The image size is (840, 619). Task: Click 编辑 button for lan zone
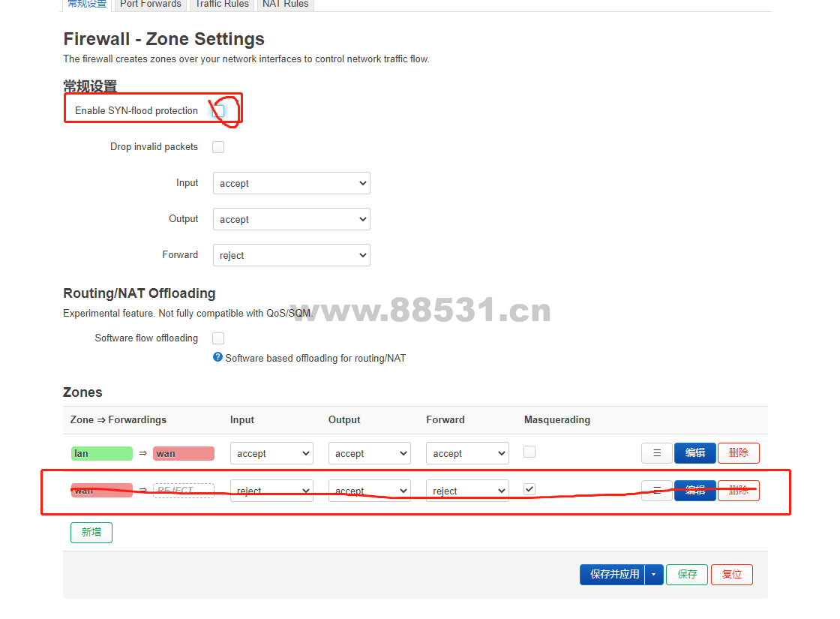(x=694, y=453)
